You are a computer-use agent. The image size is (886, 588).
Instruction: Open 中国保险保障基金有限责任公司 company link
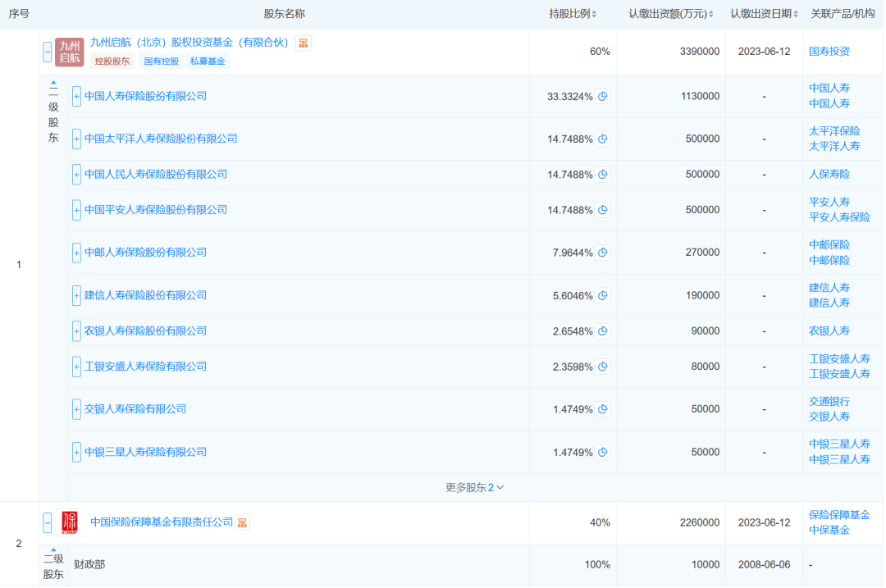tap(162, 522)
